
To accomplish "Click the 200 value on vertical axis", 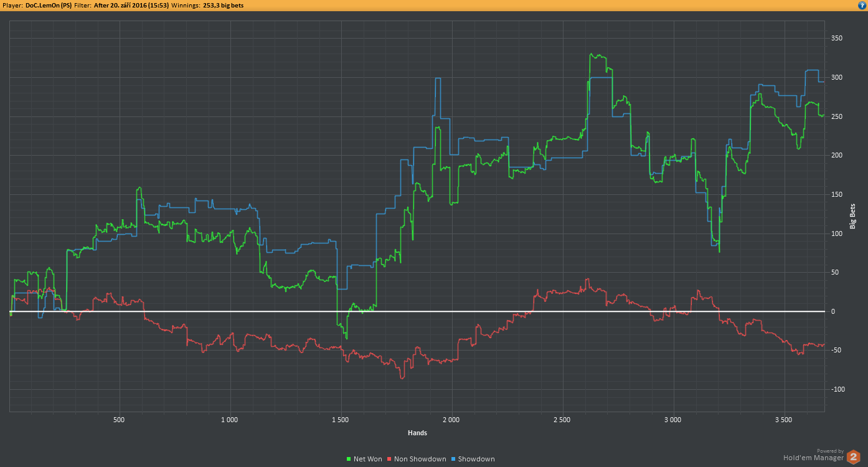I will point(837,156).
